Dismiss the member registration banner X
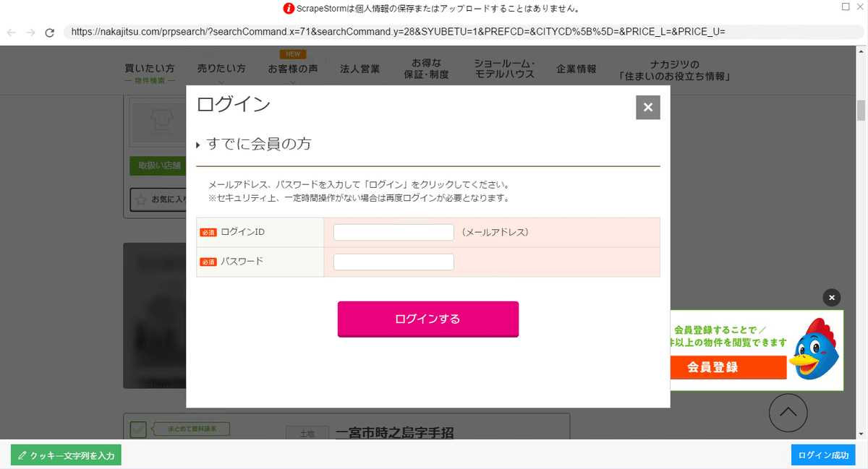868x469 pixels. [832, 297]
